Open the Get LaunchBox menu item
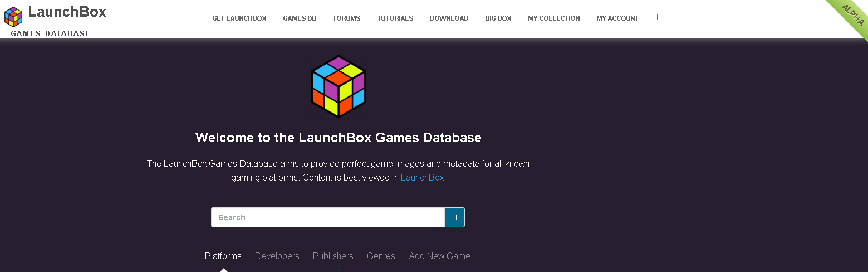868x272 pixels. [x=239, y=18]
